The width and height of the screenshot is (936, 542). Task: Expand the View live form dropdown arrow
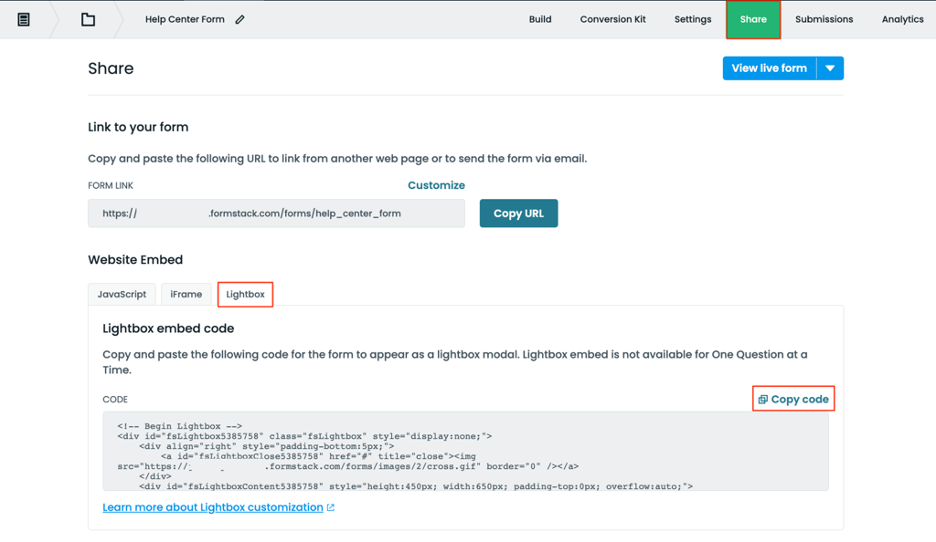point(830,68)
